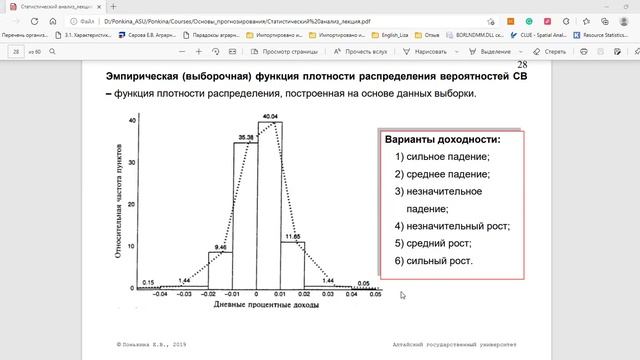Click the heading Варианты доходности:
This screenshot has height=360, width=640.
coord(442,139)
